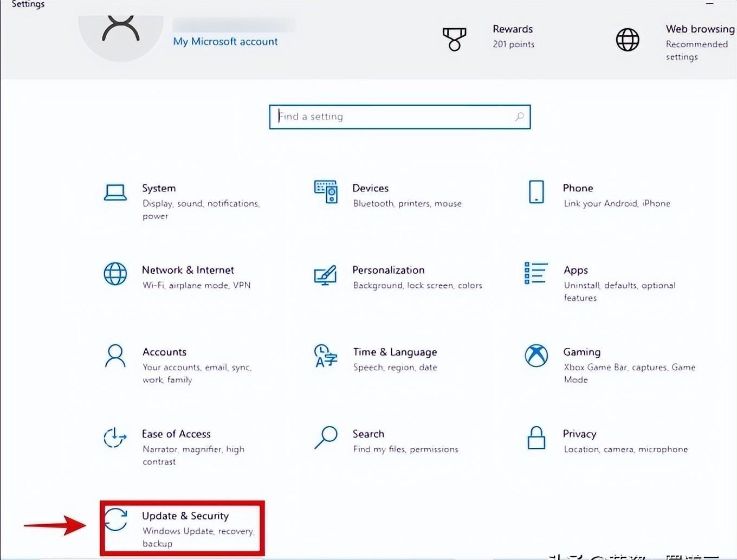Open the Privacy settings title
737x560 pixels.
click(x=579, y=434)
